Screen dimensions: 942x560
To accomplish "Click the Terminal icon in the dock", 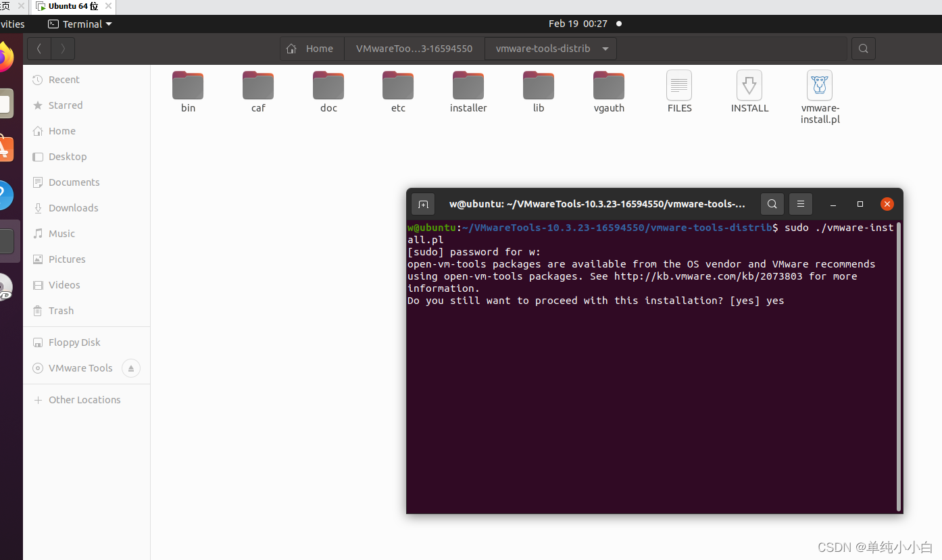I will [5, 241].
